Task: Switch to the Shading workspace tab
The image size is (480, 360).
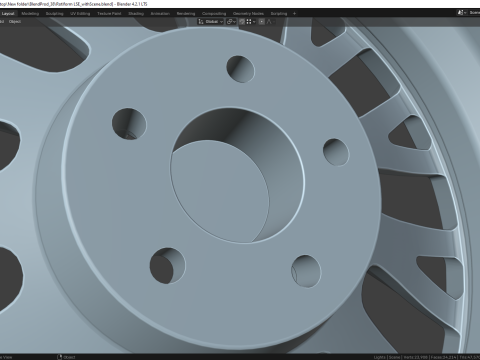Action: click(136, 13)
